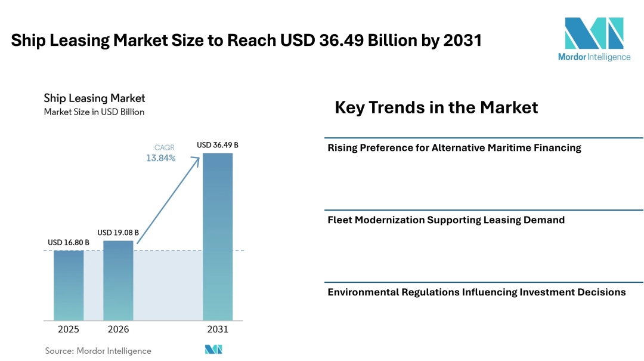Click the main headline about USD 36.49 Billion
644x361 pixels.
pyautogui.click(x=246, y=41)
